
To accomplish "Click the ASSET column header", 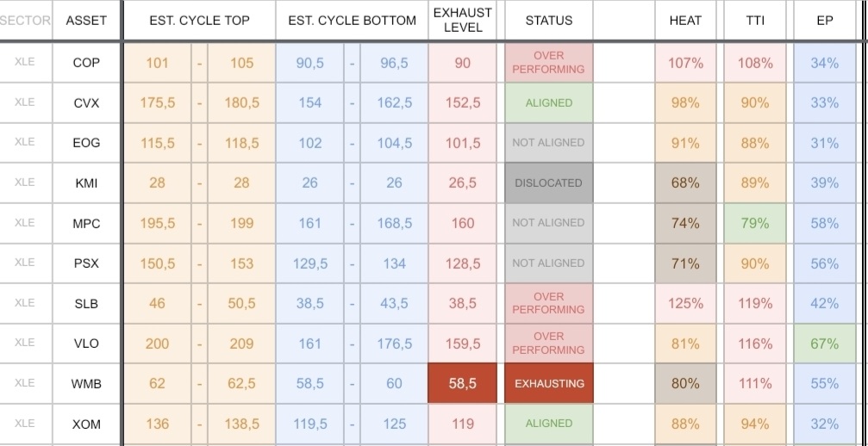I will point(86,21).
